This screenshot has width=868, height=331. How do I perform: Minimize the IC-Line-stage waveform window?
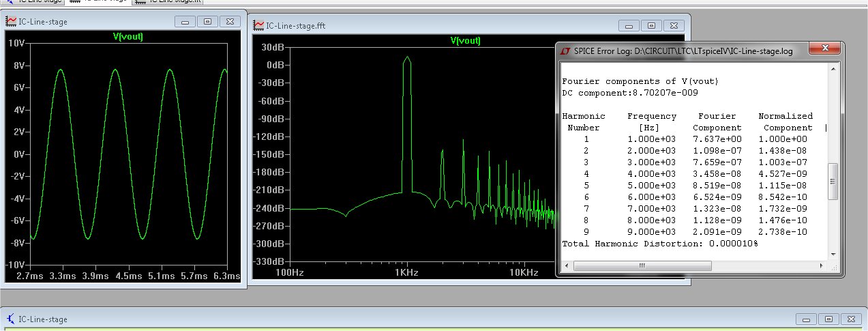(185, 22)
